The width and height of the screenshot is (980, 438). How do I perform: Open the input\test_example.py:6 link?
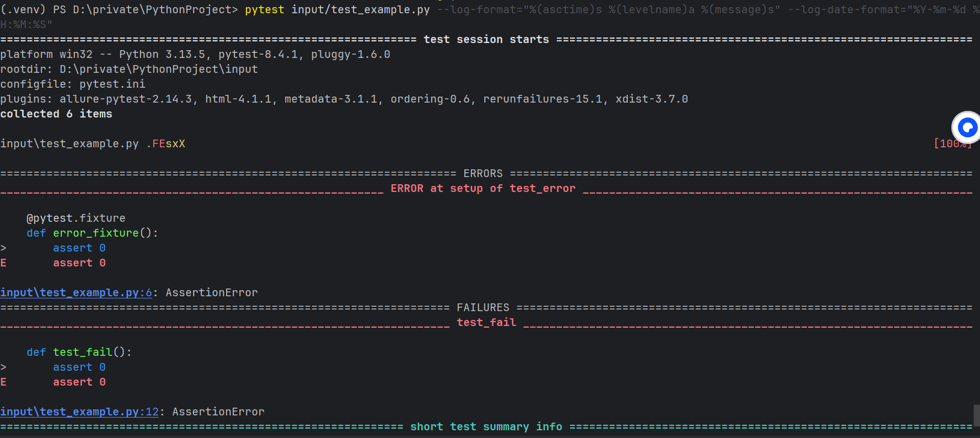pyautogui.click(x=76, y=292)
